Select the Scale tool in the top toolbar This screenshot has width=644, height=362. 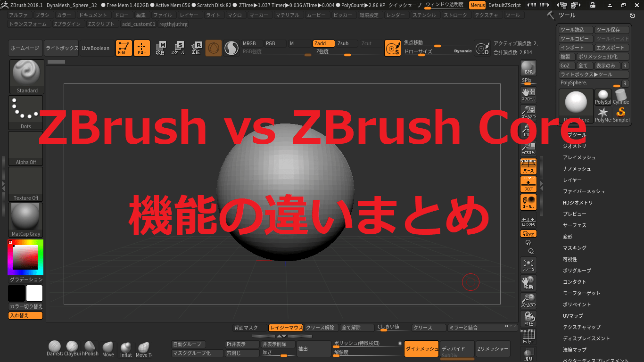click(x=178, y=48)
